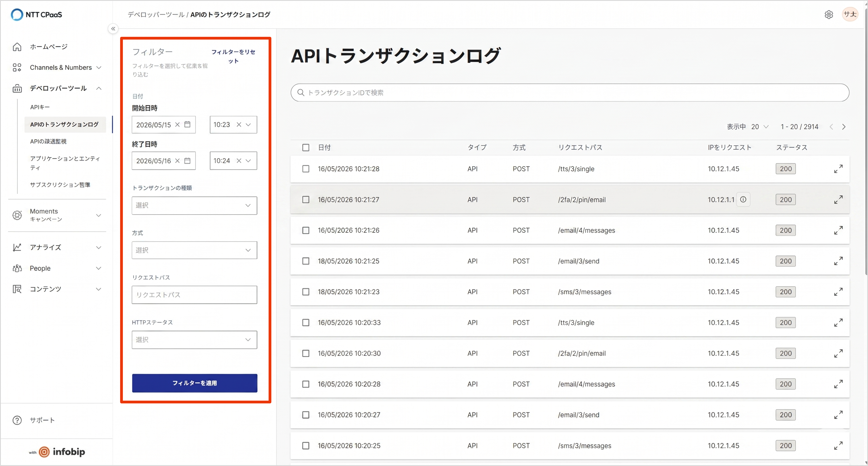
Task: Check the row dated 18/05/2026 10:21:25
Action: 306,261
